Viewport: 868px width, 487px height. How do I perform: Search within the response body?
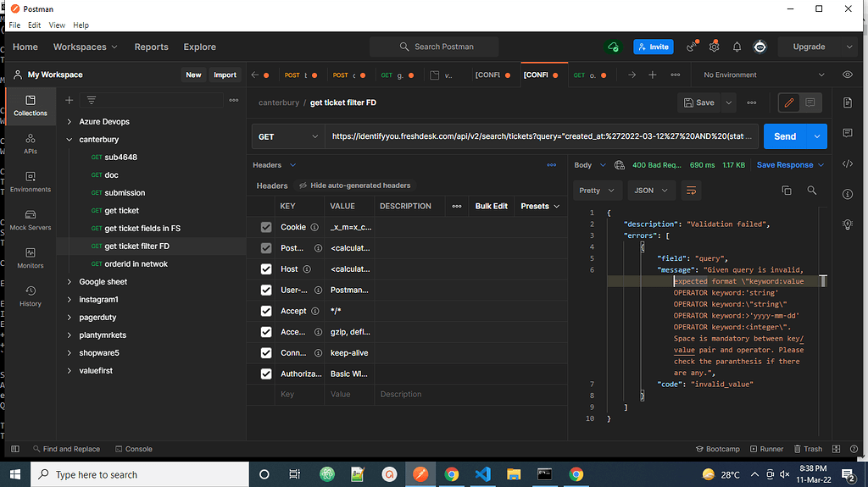click(811, 191)
